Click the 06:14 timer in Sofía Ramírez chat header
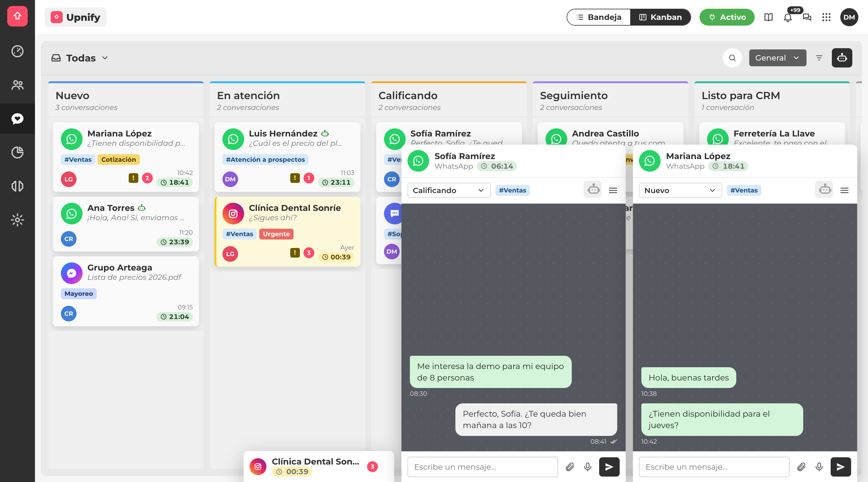 [497, 166]
